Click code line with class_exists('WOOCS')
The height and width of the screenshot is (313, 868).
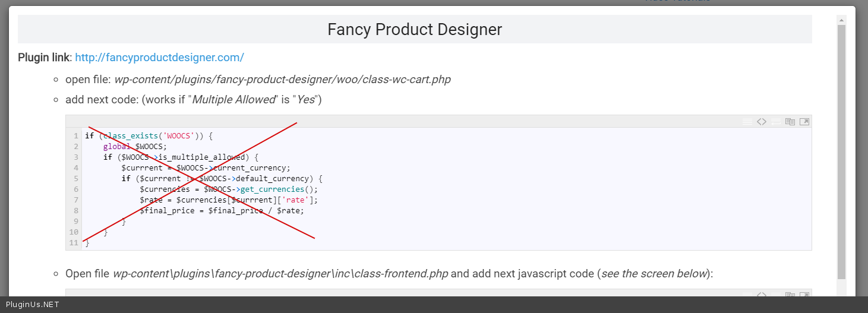click(149, 135)
